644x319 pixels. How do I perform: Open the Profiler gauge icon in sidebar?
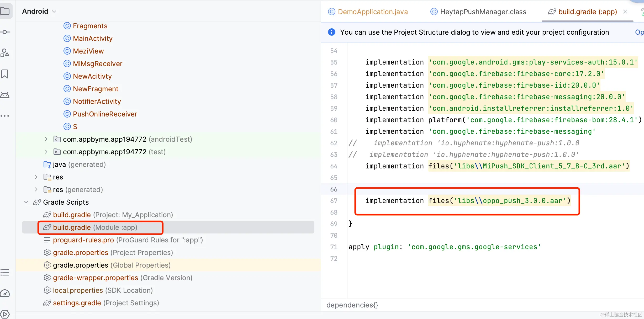[x=5, y=293]
